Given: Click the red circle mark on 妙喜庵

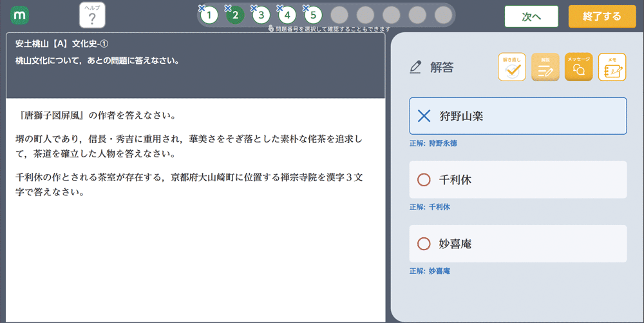Looking at the screenshot, I should [424, 244].
